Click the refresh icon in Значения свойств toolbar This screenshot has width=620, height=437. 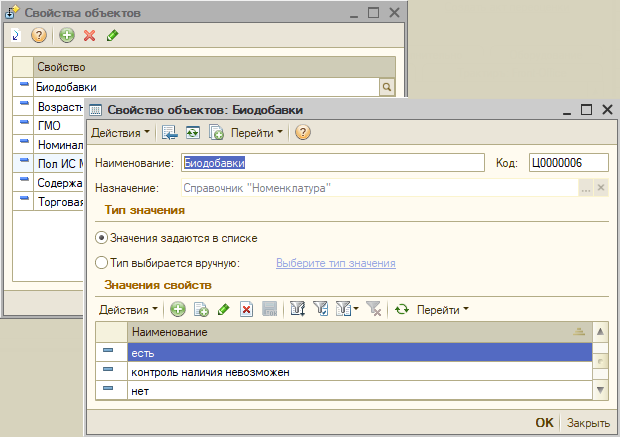coord(402,310)
